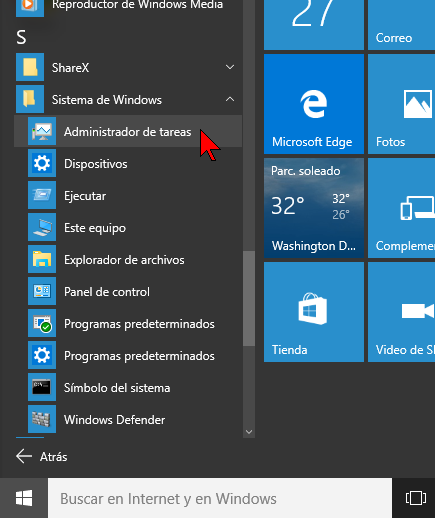Open the Complementos phone companion tile
The width and height of the screenshot is (435, 518).
(x=401, y=208)
